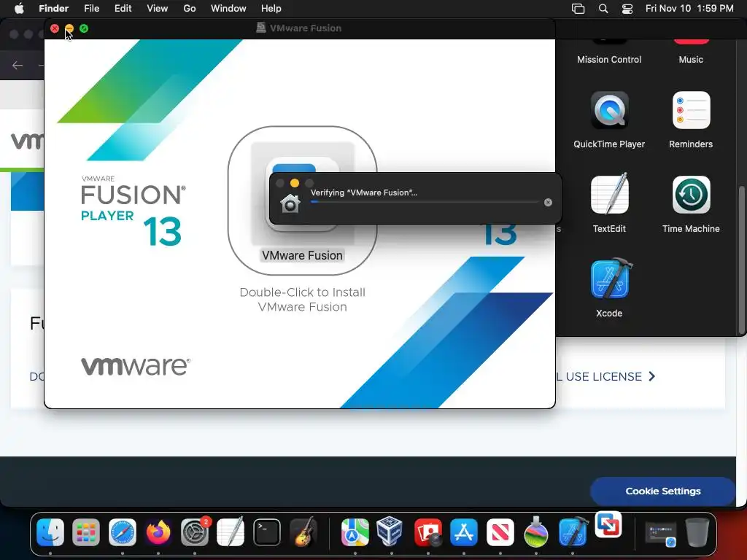Restore the minimized window in the Dock

click(x=660, y=533)
